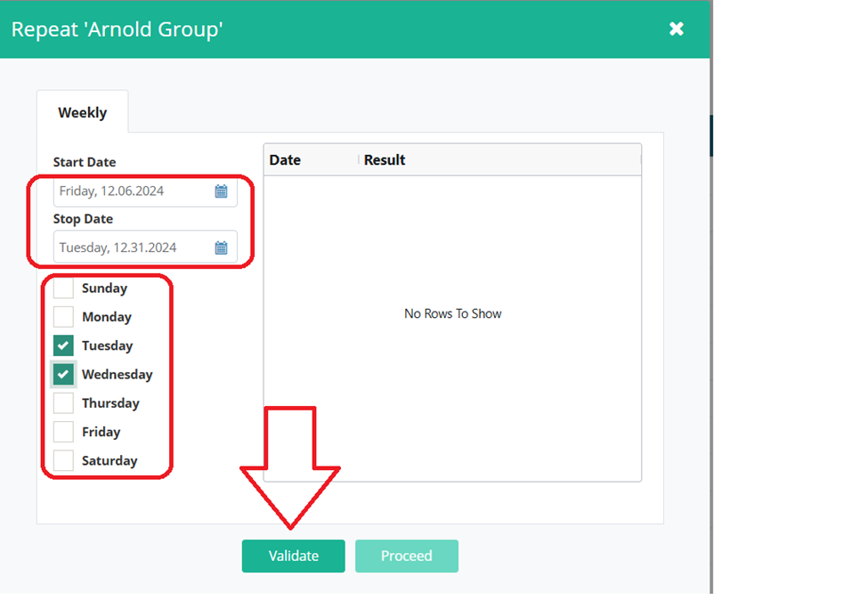Sort by the Result column header
The width and height of the screenshot is (868, 609).
pos(385,160)
